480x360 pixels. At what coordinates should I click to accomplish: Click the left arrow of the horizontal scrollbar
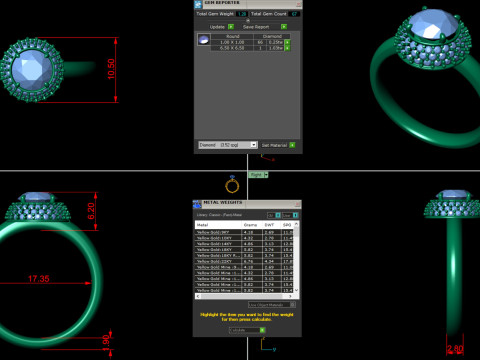(198, 296)
